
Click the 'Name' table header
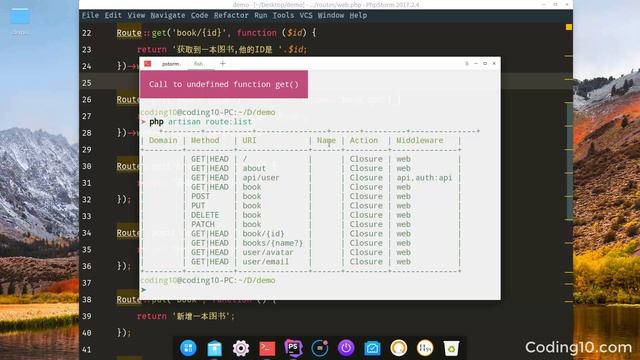(326, 140)
